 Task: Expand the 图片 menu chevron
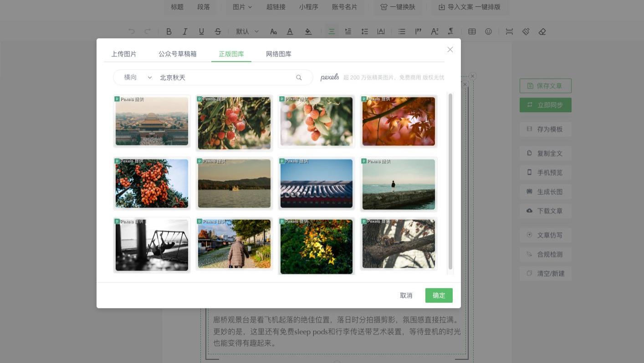click(249, 7)
